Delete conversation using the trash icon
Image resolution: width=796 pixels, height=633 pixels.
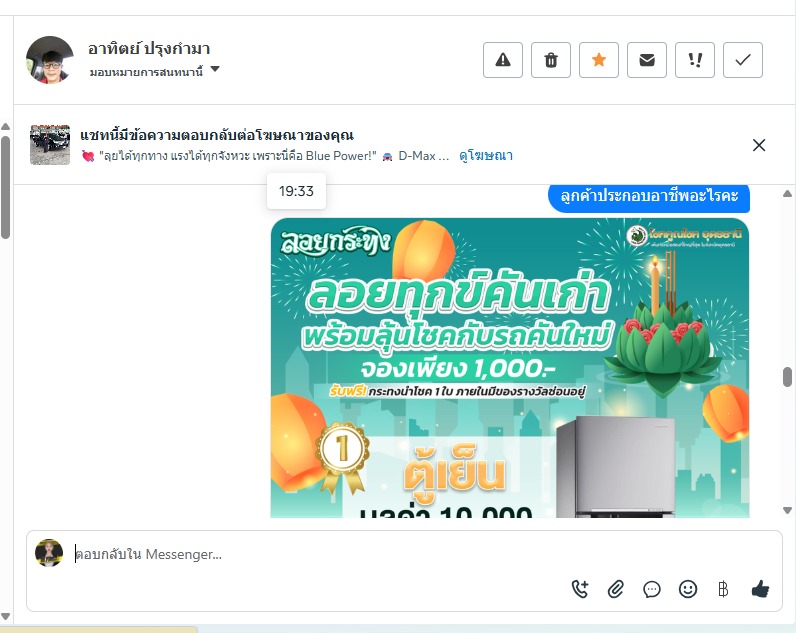click(x=551, y=60)
